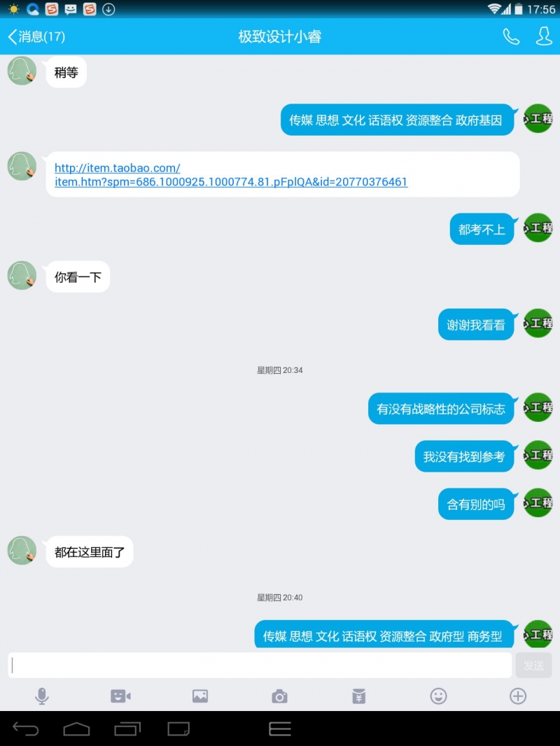
Task: Start a video chat with the camcorder icon
Action: (x=121, y=696)
